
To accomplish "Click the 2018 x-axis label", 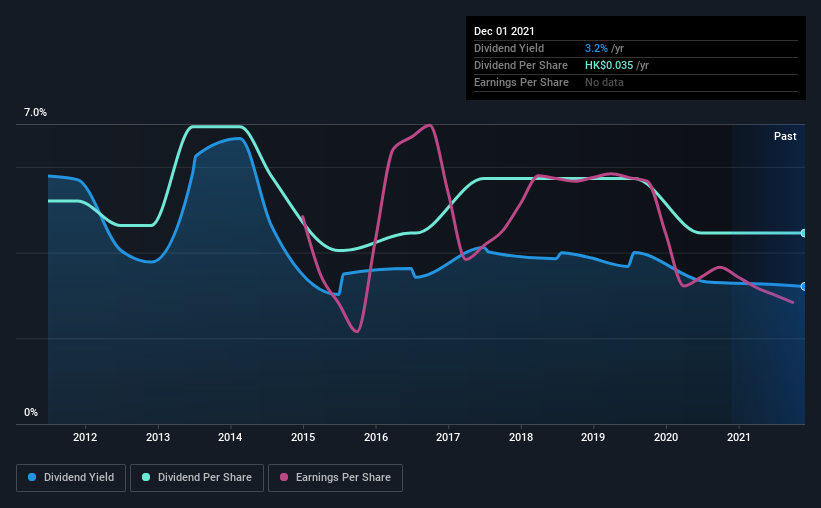I will pos(521,437).
